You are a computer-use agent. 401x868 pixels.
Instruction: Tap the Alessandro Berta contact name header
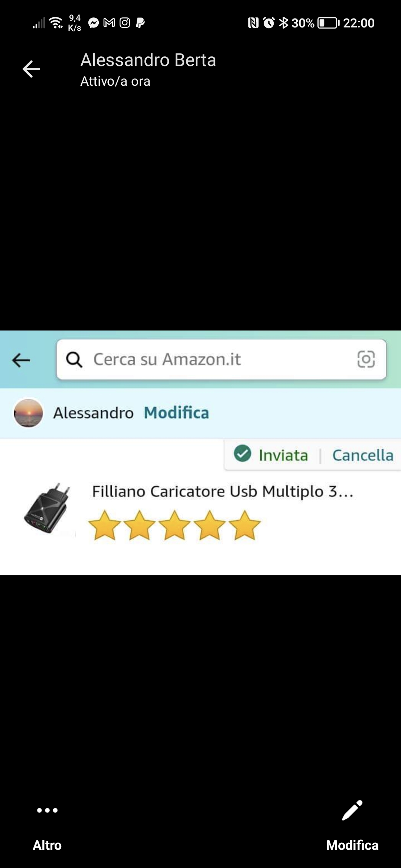148,60
